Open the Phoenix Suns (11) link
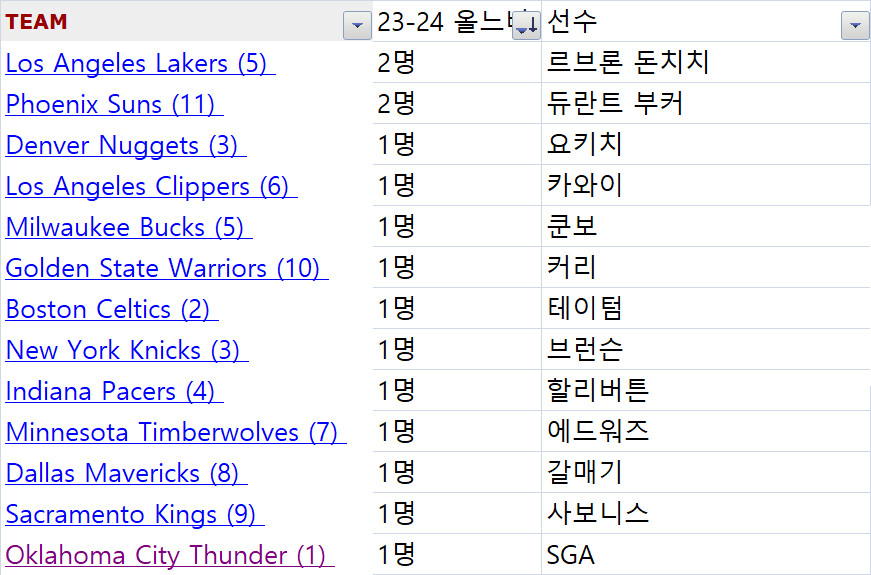 pyautogui.click(x=114, y=104)
